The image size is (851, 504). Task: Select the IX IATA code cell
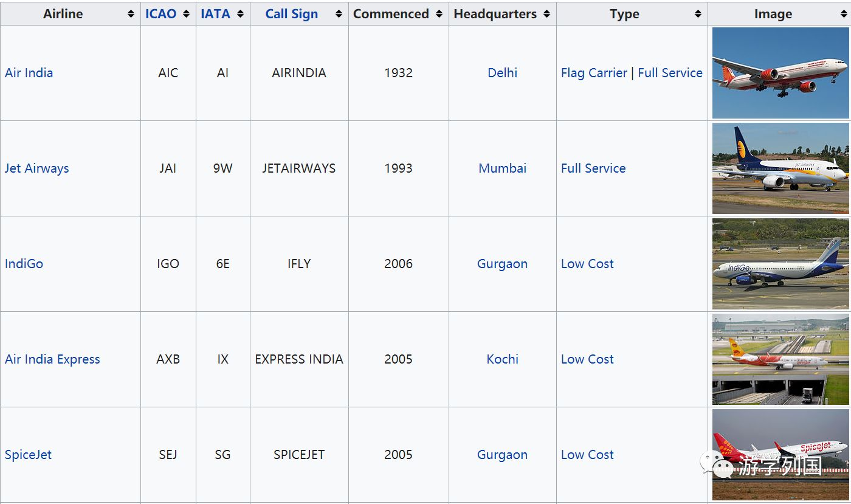[222, 359]
